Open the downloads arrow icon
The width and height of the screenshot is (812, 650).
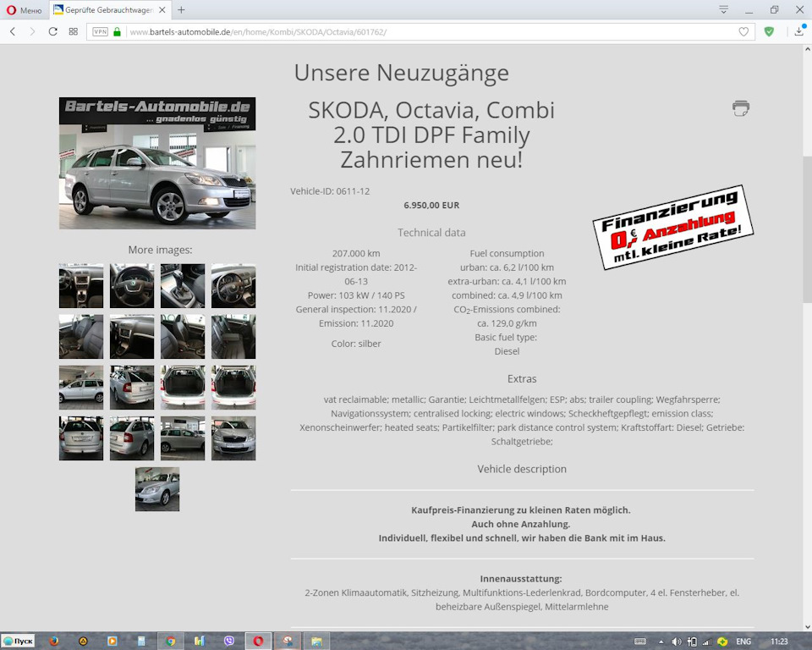pyautogui.click(x=799, y=31)
